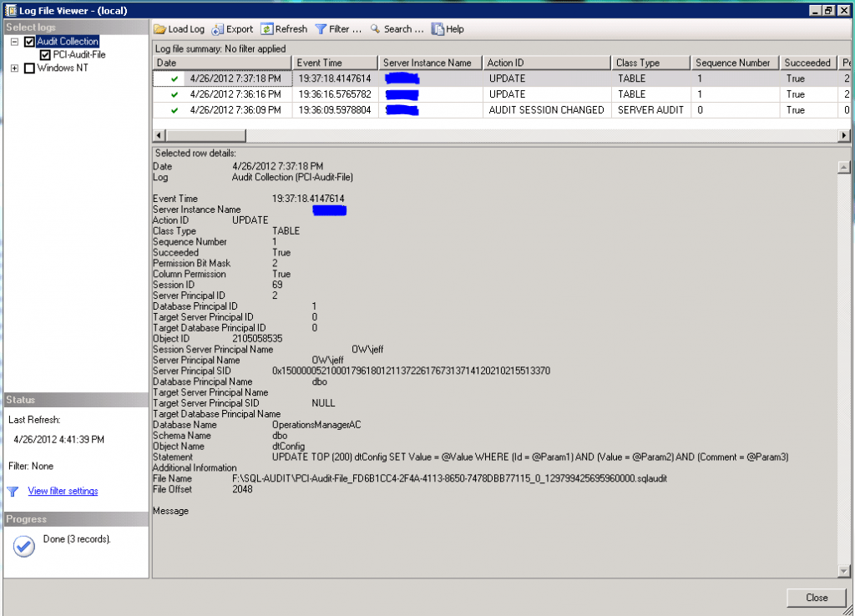Refresh the audit log entries
This screenshot has width=855, height=616.
266,28
